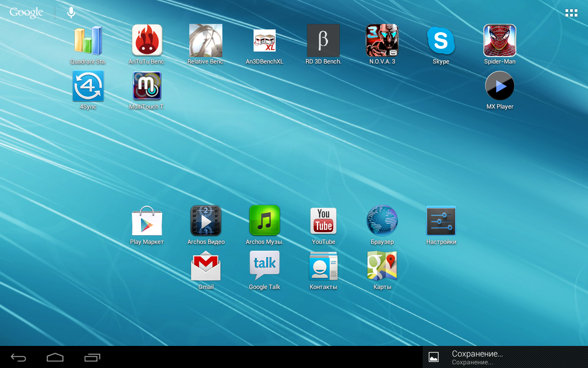Open MX Player

pos(500,86)
